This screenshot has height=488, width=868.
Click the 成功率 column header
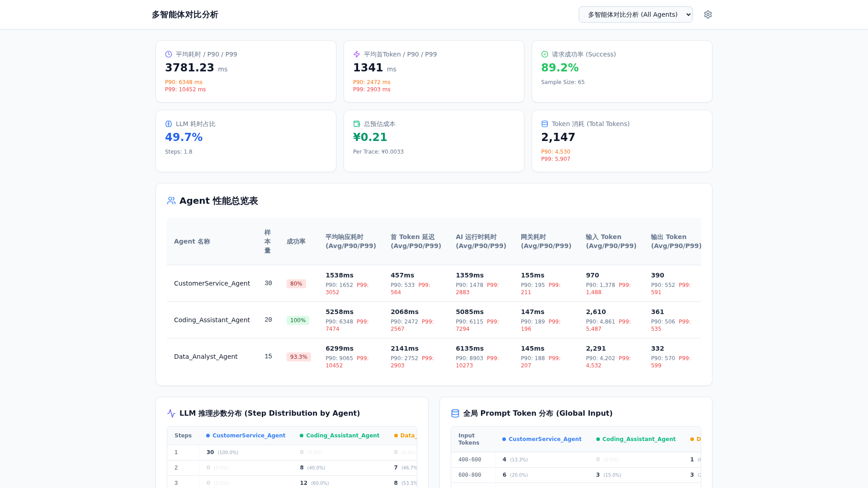click(296, 241)
